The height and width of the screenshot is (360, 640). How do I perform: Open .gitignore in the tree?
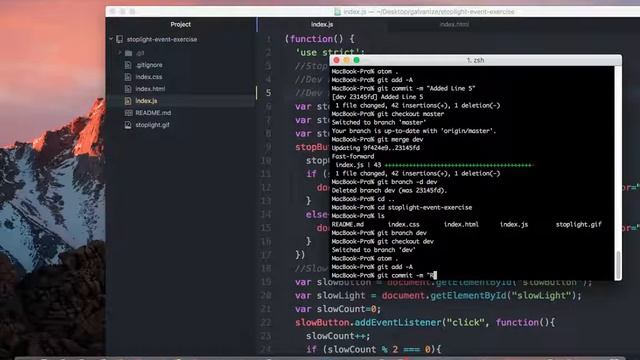point(149,65)
